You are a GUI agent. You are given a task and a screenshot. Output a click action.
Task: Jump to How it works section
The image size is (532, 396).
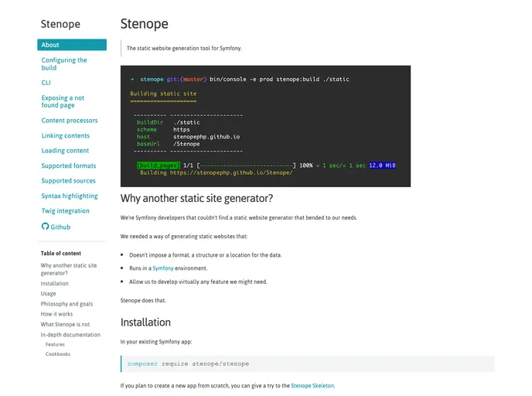coord(56,314)
